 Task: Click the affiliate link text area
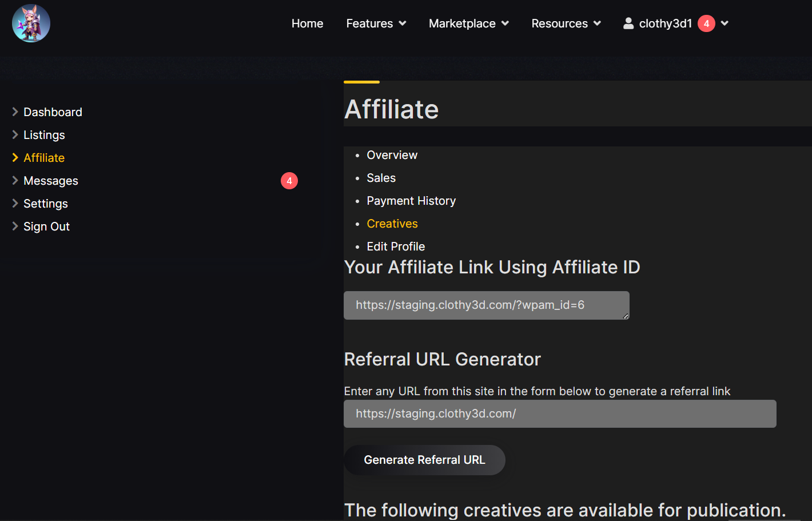point(486,305)
